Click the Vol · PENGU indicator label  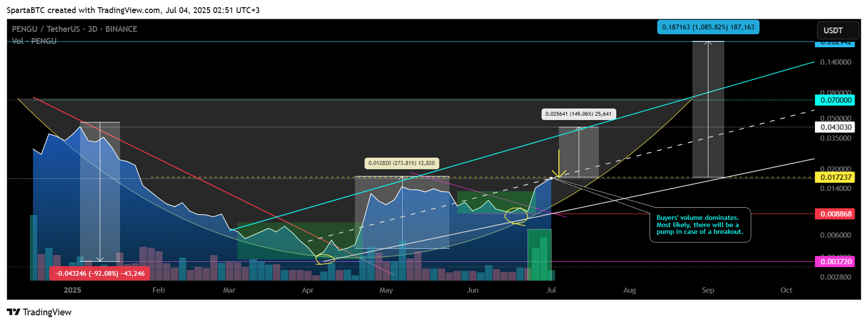tap(34, 41)
